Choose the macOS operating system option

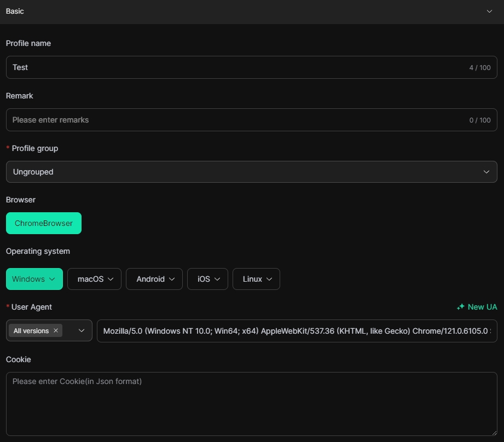click(x=95, y=279)
